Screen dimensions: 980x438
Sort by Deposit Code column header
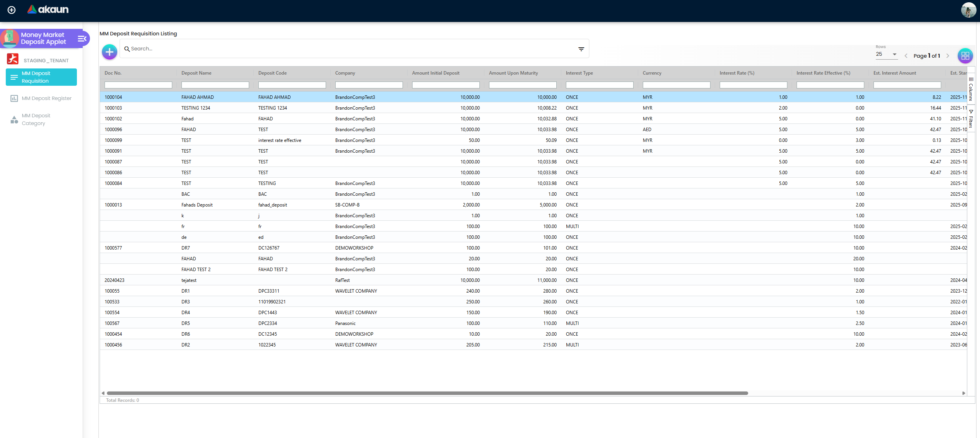click(273, 73)
